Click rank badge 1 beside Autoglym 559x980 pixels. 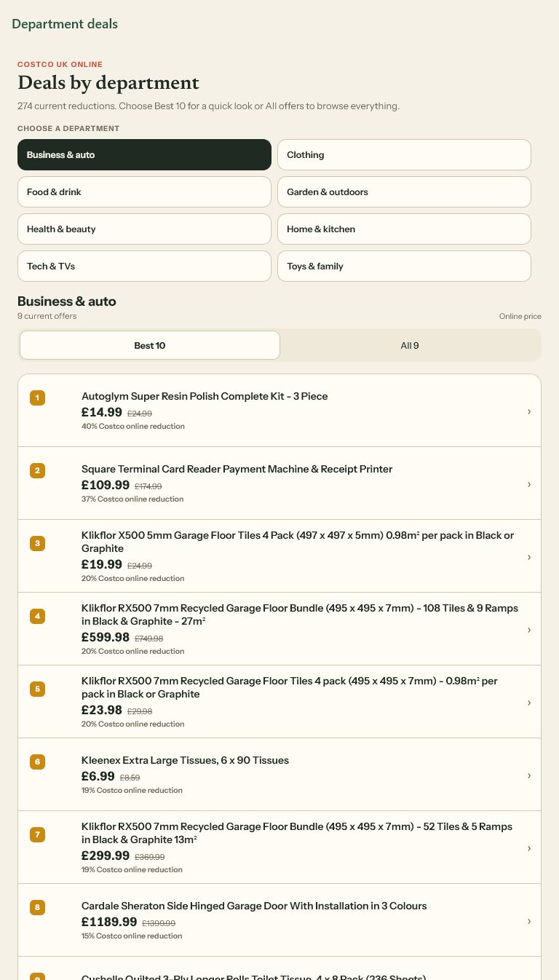pyautogui.click(x=37, y=398)
